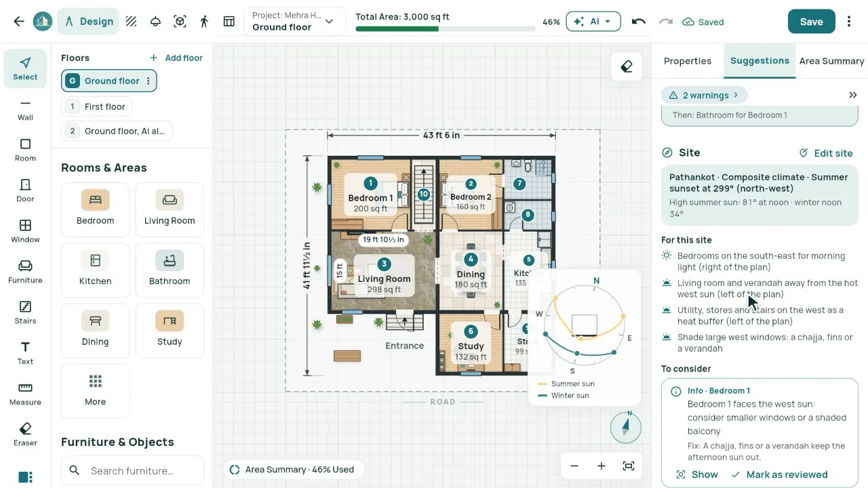Select the Room tool
Screen dimensions: 868x488
(x=25, y=150)
